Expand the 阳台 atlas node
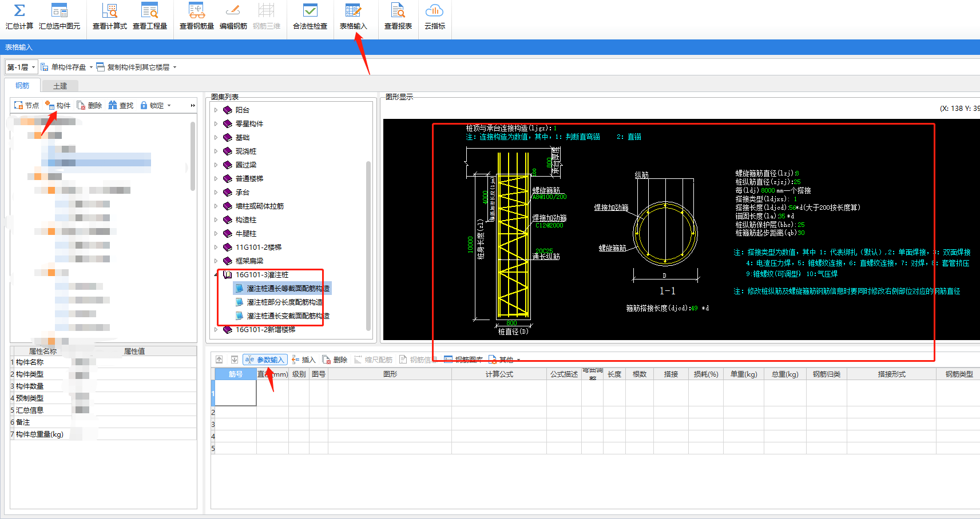Viewport: 980px width, 519px height. pyautogui.click(x=216, y=110)
